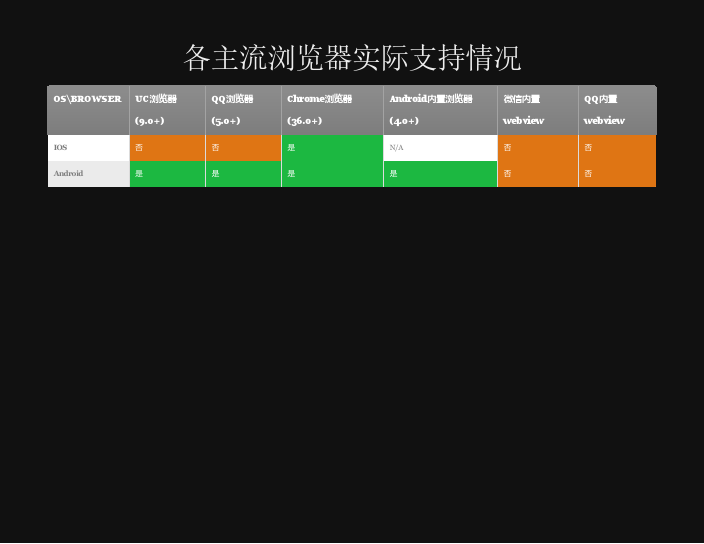Select the QQ内置 webview column header
704x544 pixels.
[617, 110]
